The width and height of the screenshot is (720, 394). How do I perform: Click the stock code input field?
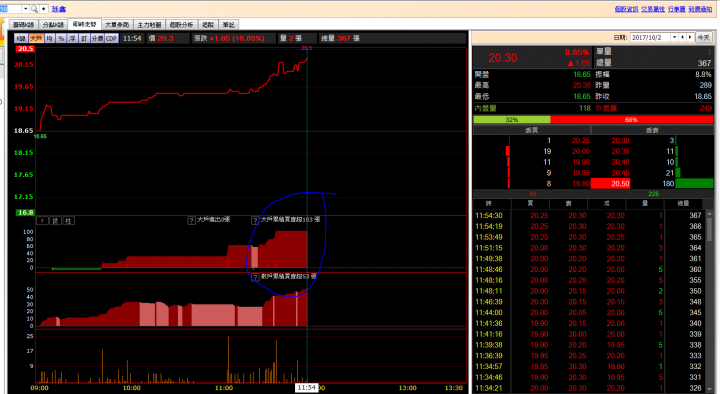pos(10,9)
